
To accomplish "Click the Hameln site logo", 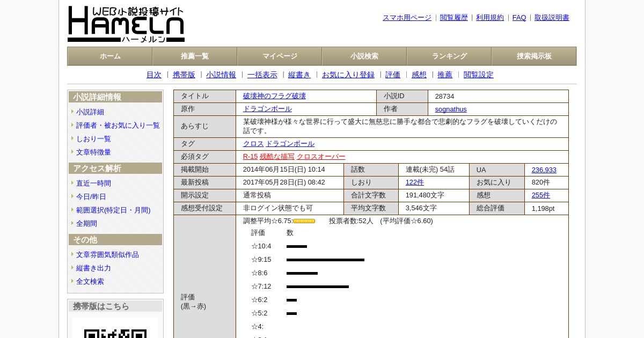I will (126, 24).
